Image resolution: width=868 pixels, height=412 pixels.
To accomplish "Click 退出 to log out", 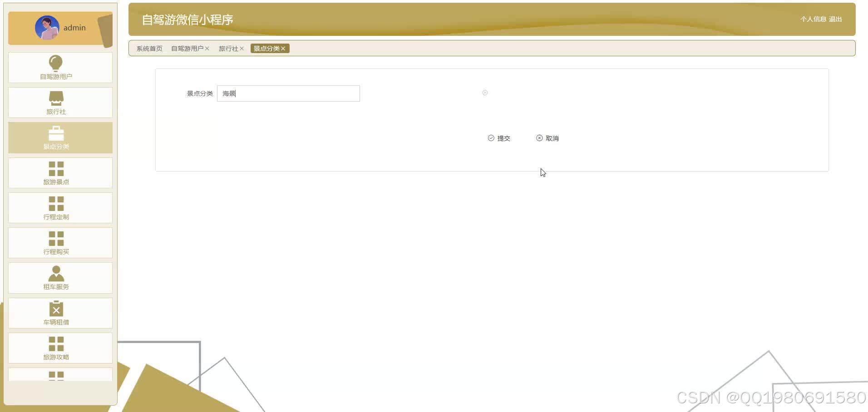I will tap(836, 19).
